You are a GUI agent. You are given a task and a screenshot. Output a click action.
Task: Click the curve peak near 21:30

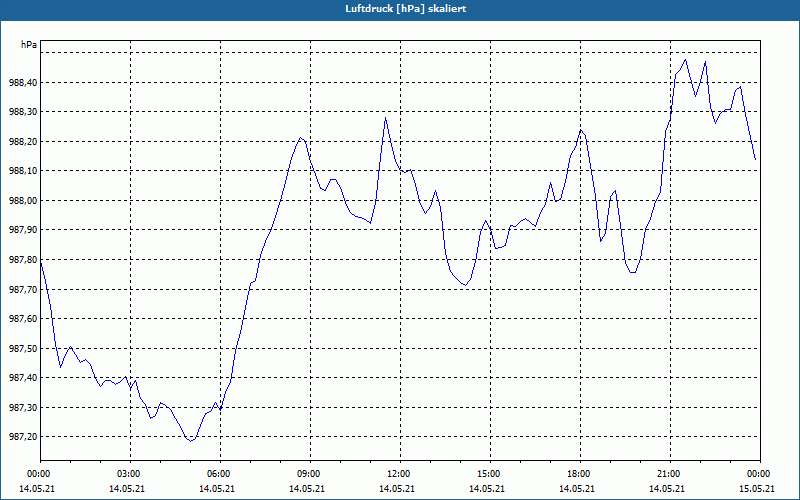(x=685, y=60)
